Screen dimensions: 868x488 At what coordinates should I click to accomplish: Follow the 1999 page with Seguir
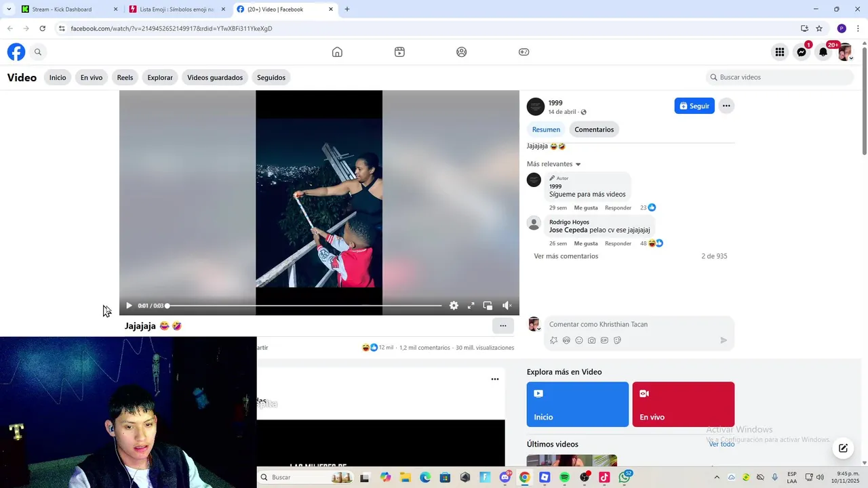point(694,106)
